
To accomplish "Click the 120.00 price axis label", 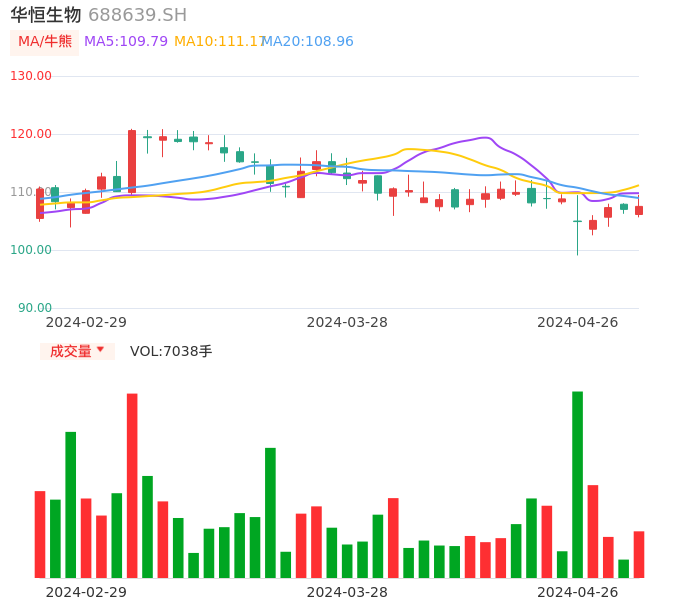I will tap(31, 134).
